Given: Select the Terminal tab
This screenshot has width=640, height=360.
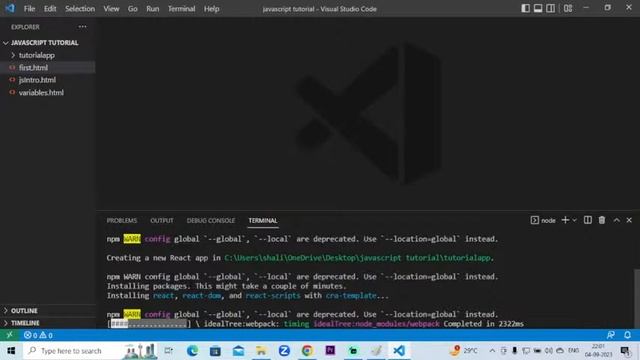Looking at the screenshot, I should tap(263, 220).
